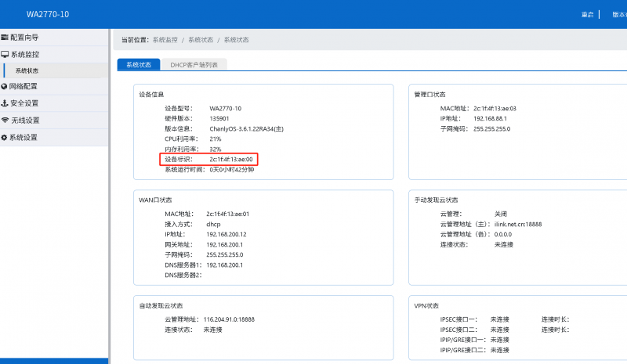Click the WA2770-10 title in header
Screen dimensions: 627x364
[x=47, y=14]
